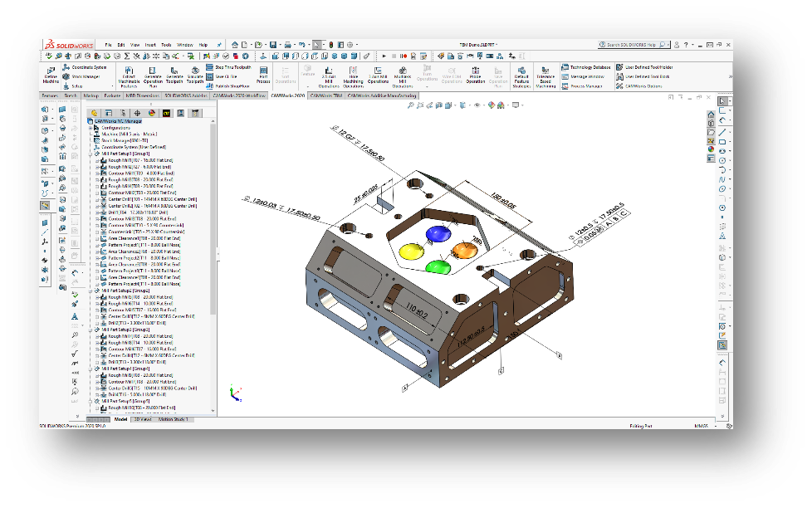
Task: Expand the Configurations tree node
Action: pos(90,128)
